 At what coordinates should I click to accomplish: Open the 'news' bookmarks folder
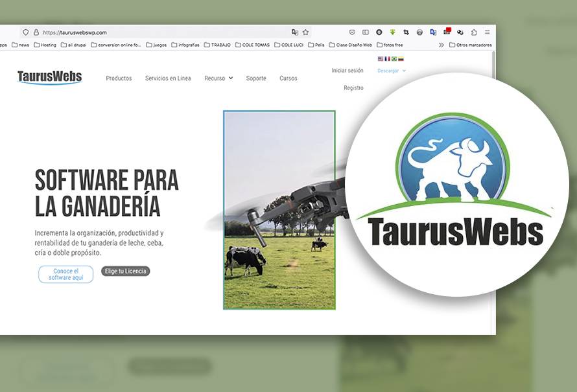20,45
